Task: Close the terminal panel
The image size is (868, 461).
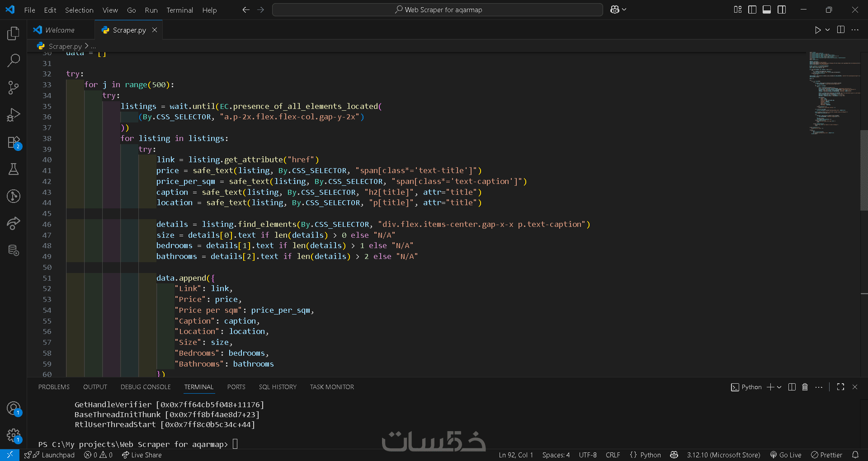Action: click(x=855, y=387)
